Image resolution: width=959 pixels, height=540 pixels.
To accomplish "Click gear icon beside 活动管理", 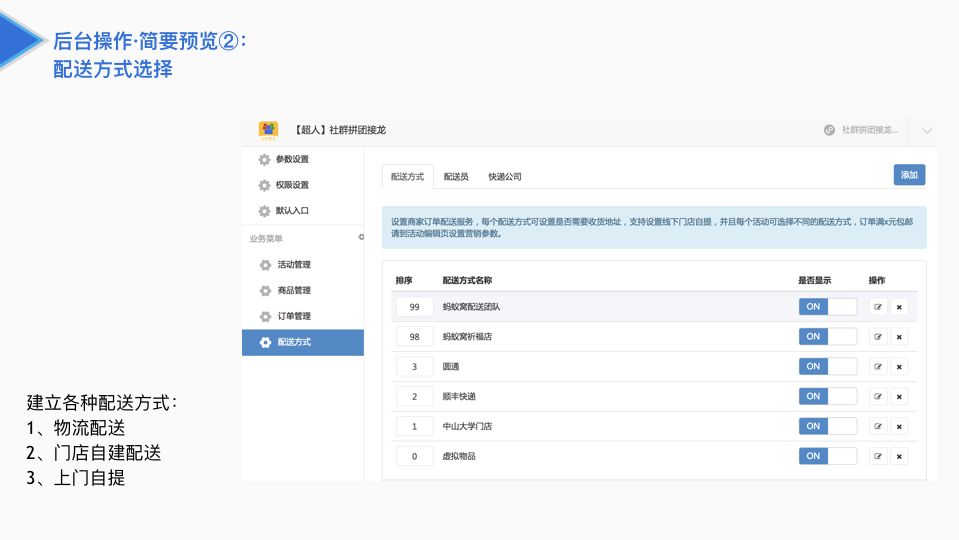I will 265,265.
